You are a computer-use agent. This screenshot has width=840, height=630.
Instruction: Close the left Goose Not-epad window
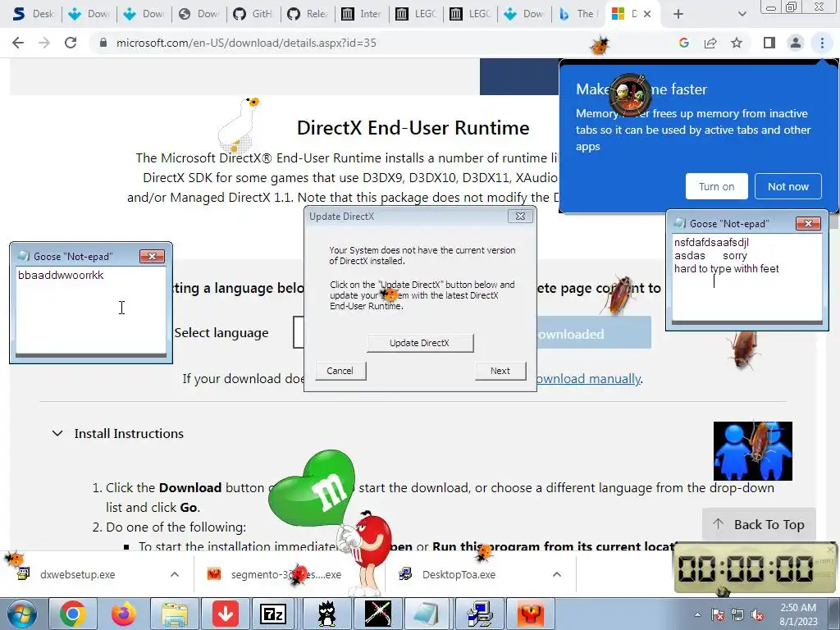tap(152, 257)
